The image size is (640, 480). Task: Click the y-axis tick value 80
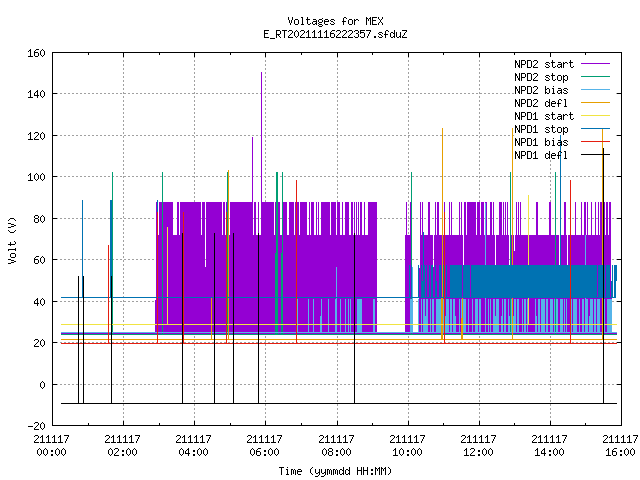click(x=39, y=219)
